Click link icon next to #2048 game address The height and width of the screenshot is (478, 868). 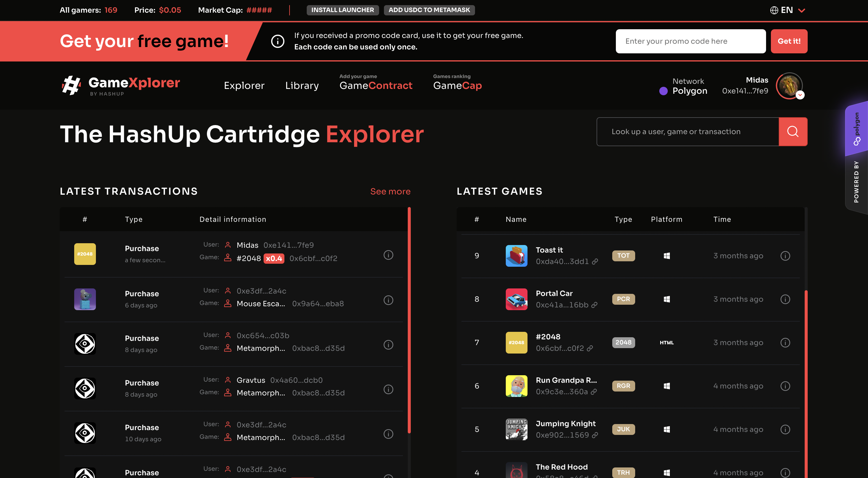pos(590,348)
